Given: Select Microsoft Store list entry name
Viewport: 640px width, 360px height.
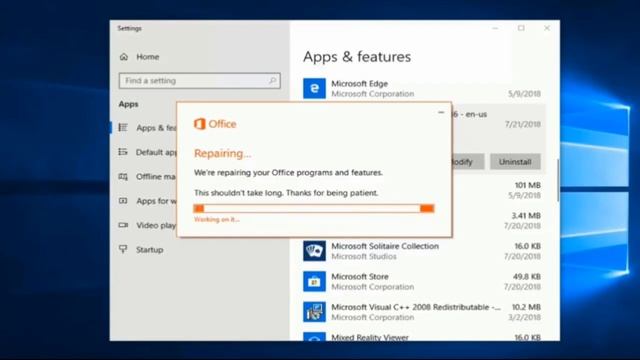Looking at the screenshot, I should point(360,277).
